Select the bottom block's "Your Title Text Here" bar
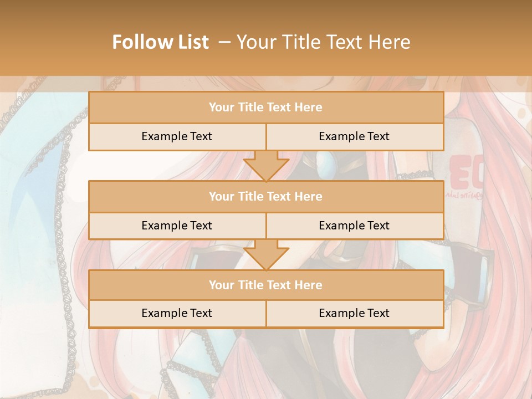The height and width of the screenshot is (399, 532). (x=265, y=285)
